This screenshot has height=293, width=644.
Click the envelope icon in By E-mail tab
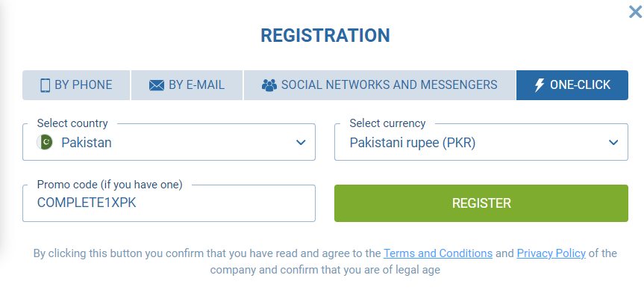click(157, 85)
